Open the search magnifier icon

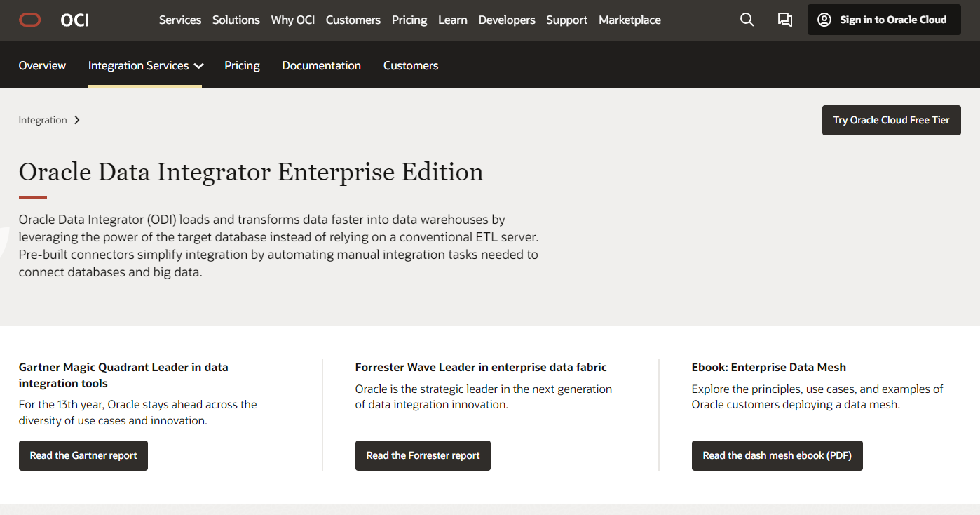[747, 20]
